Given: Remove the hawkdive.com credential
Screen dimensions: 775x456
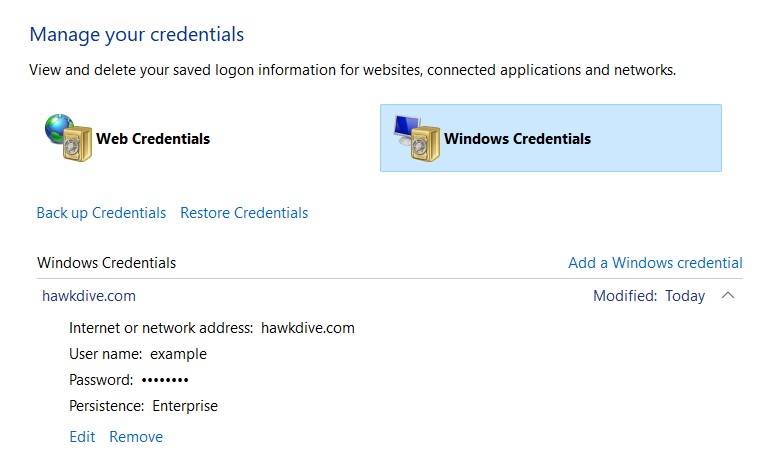Looking at the screenshot, I should point(136,437).
